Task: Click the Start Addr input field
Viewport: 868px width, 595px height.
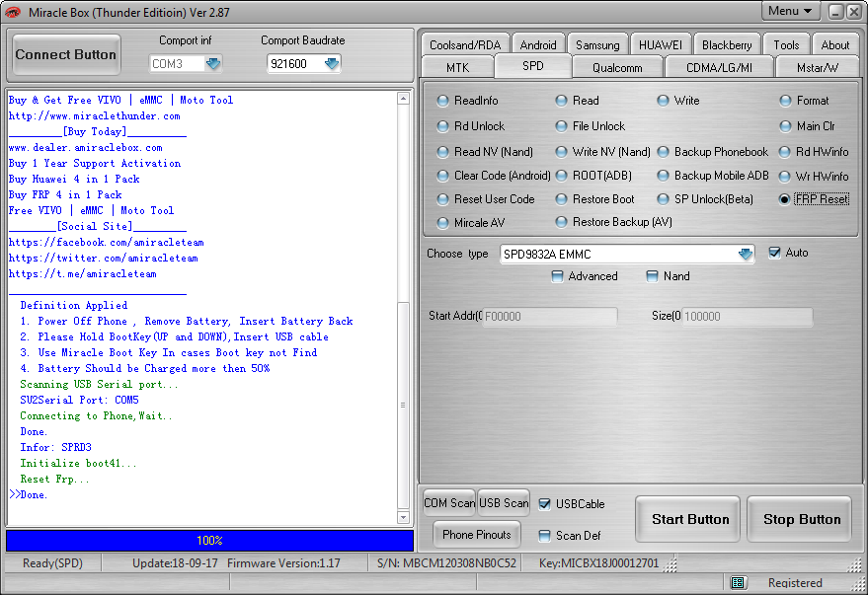Action: point(550,317)
